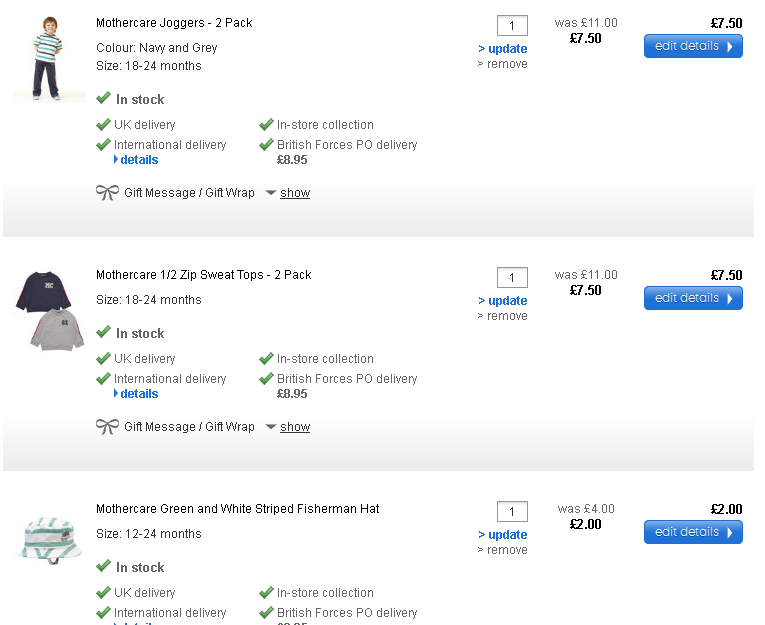This screenshot has width=765, height=625.
Task: Click quantity field for Mothercare Joggers
Action: (x=512, y=26)
